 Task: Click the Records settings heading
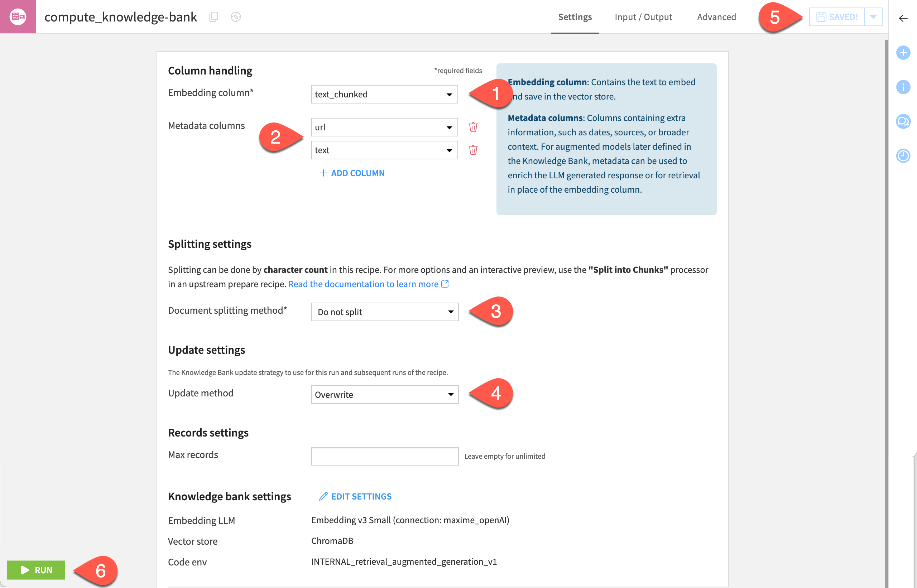click(x=208, y=433)
